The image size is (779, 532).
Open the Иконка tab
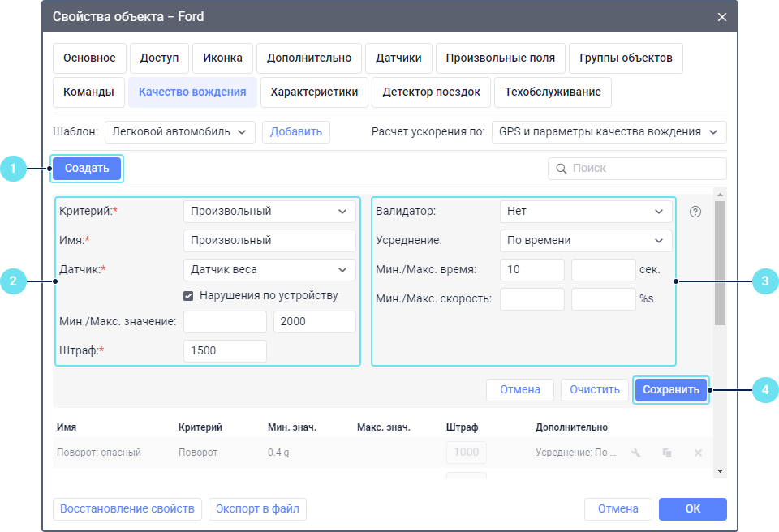coord(222,58)
